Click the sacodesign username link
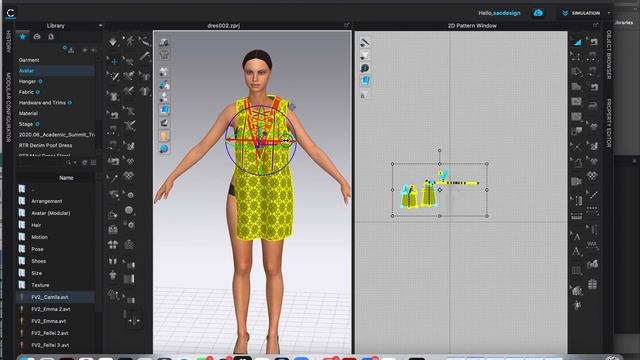Image resolution: width=640 pixels, height=360 pixels. [x=507, y=13]
